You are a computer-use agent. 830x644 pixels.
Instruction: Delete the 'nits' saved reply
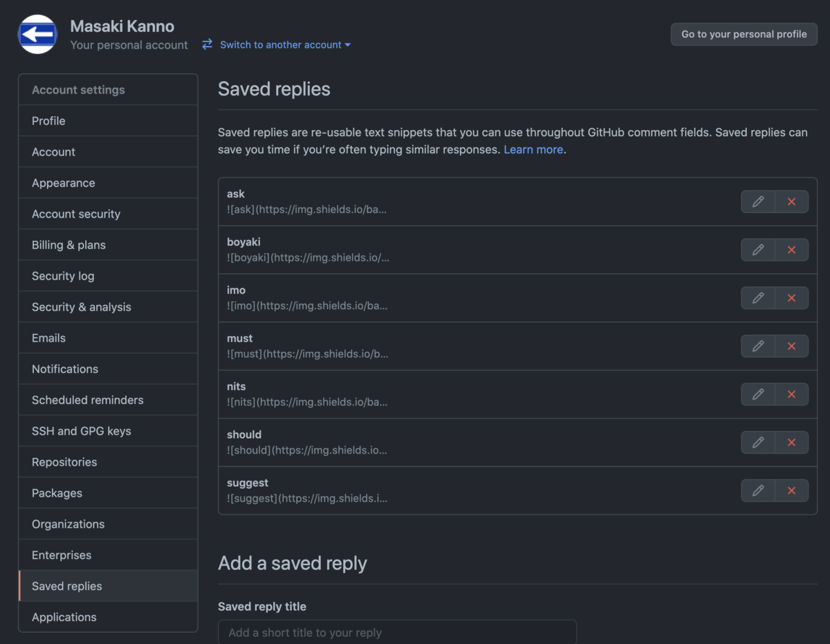[x=792, y=394]
